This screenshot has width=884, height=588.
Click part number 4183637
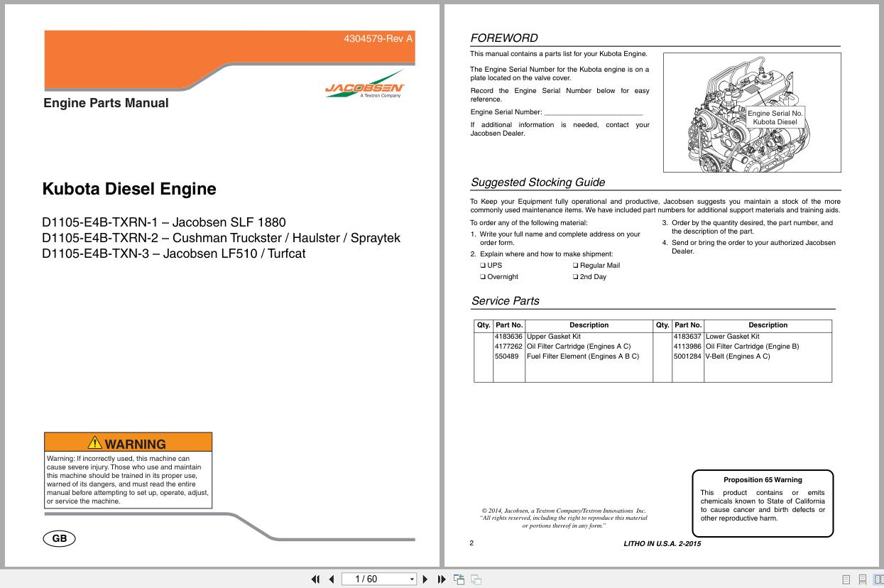point(687,337)
